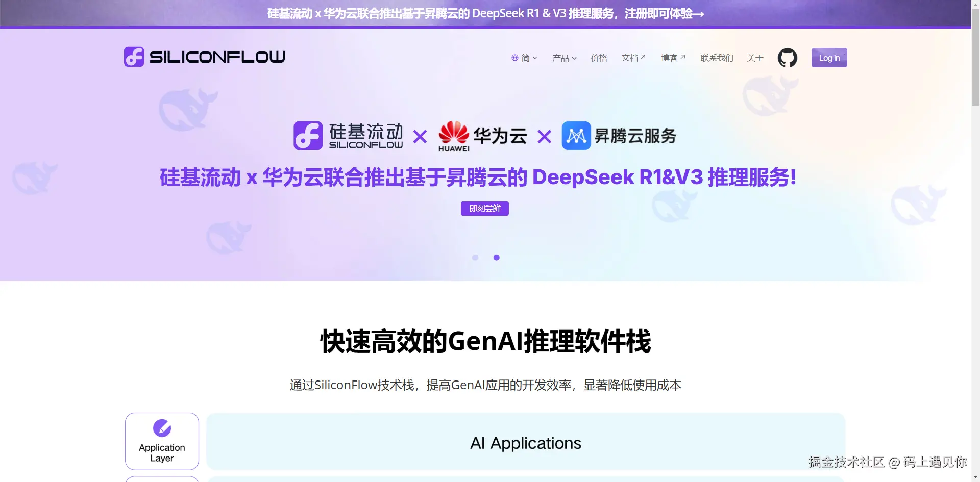Click the scrollbar down arrow

[975, 478]
